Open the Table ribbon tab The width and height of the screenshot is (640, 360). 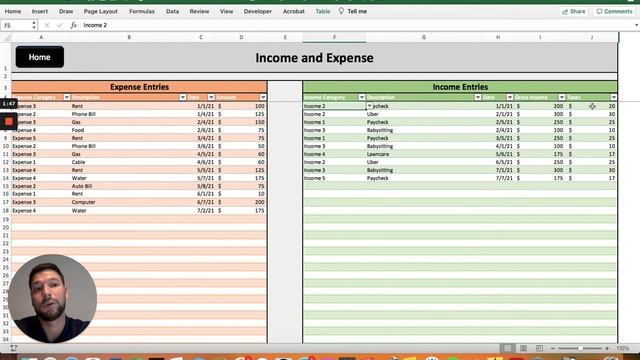(323, 11)
